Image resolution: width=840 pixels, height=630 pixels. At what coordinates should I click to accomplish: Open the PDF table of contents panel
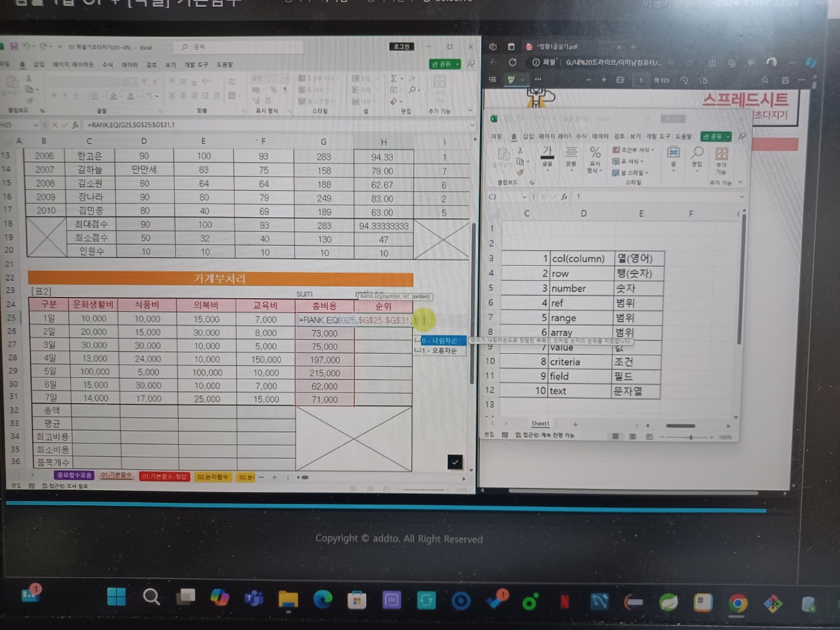[x=493, y=79]
